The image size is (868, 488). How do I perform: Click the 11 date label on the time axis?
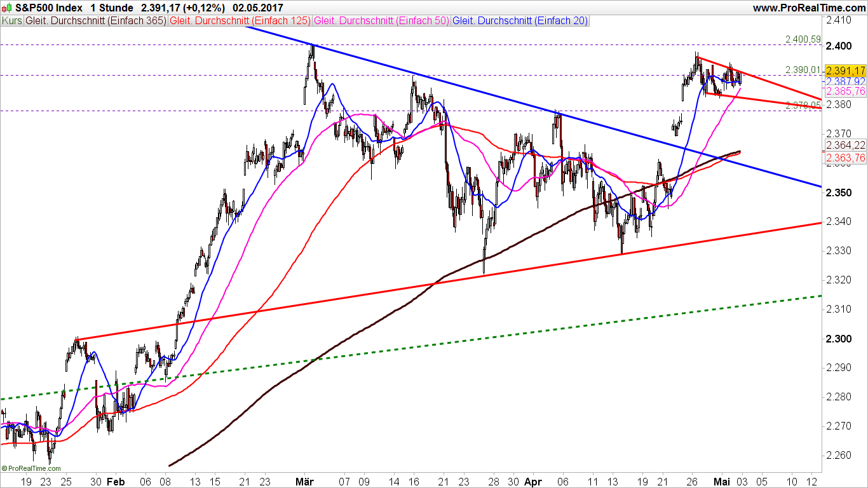tap(593, 481)
